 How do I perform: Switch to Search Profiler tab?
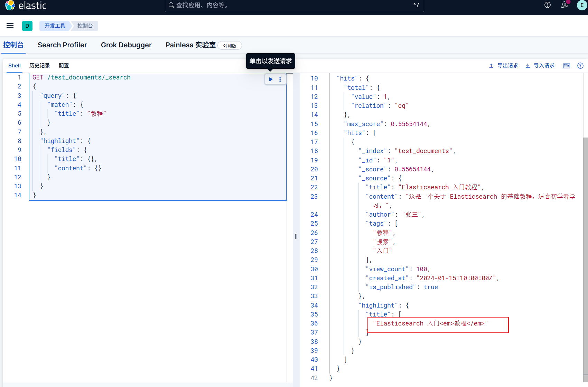click(x=62, y=45)
